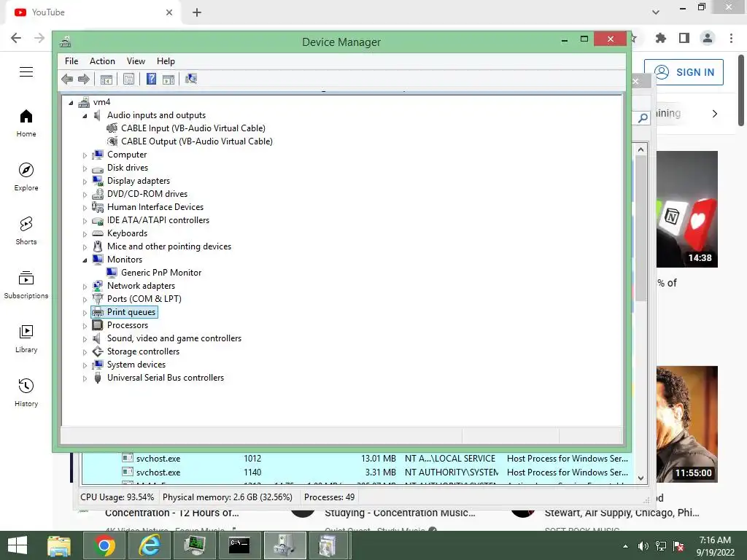
Task: Open Chrome three-dot menu
Action: pyautogui.click(x=731, y=38)
